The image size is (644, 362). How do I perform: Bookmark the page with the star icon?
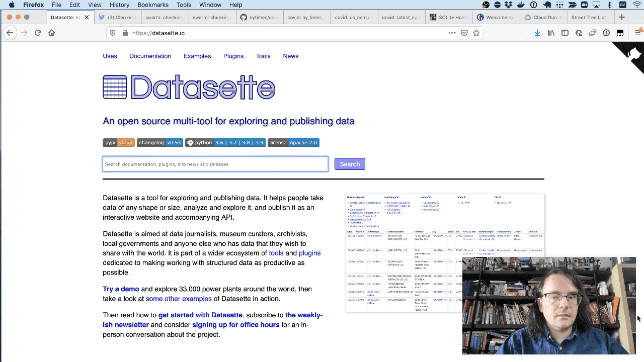click(476, 32)
